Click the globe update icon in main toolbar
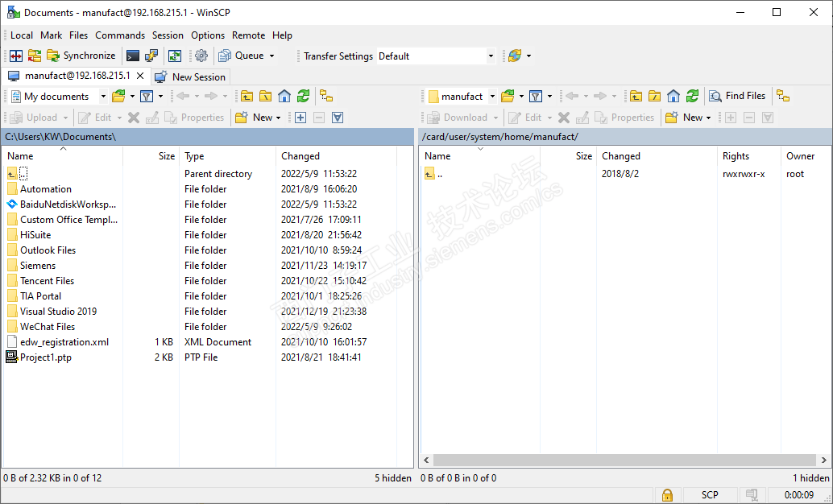833x504 pixels. pos(514,56)
